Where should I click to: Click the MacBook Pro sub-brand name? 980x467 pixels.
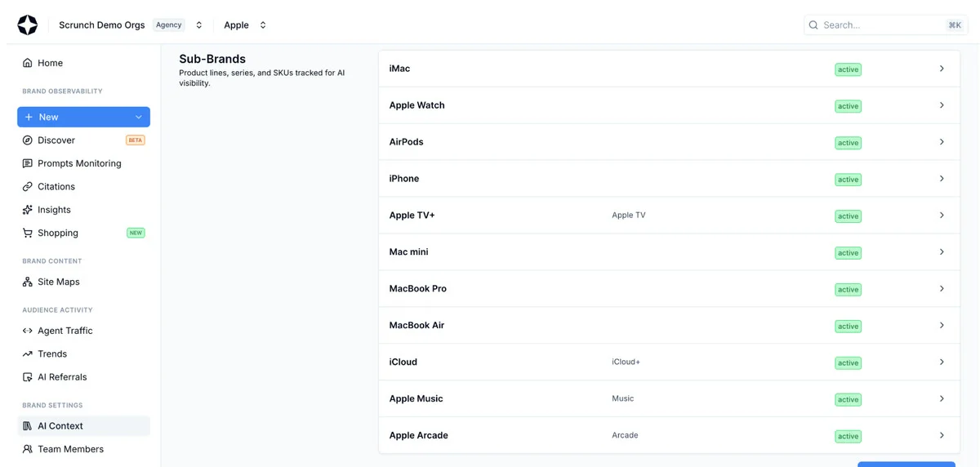[417, 289]
